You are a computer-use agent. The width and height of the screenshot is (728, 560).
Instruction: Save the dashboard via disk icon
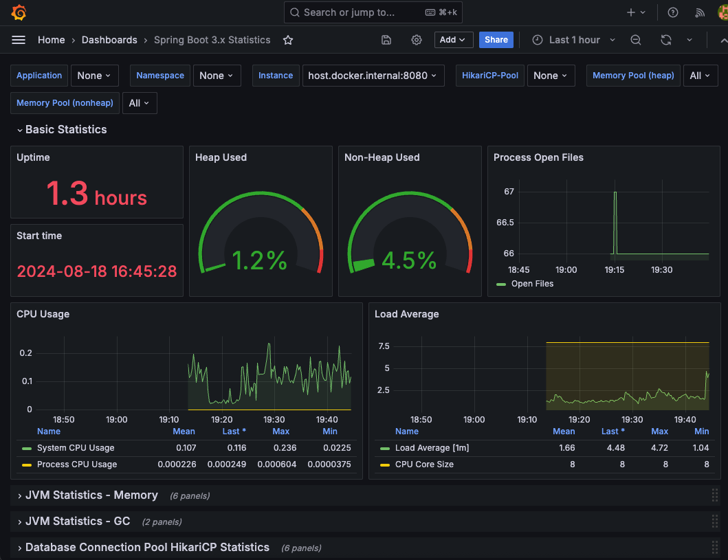point(386,40)
